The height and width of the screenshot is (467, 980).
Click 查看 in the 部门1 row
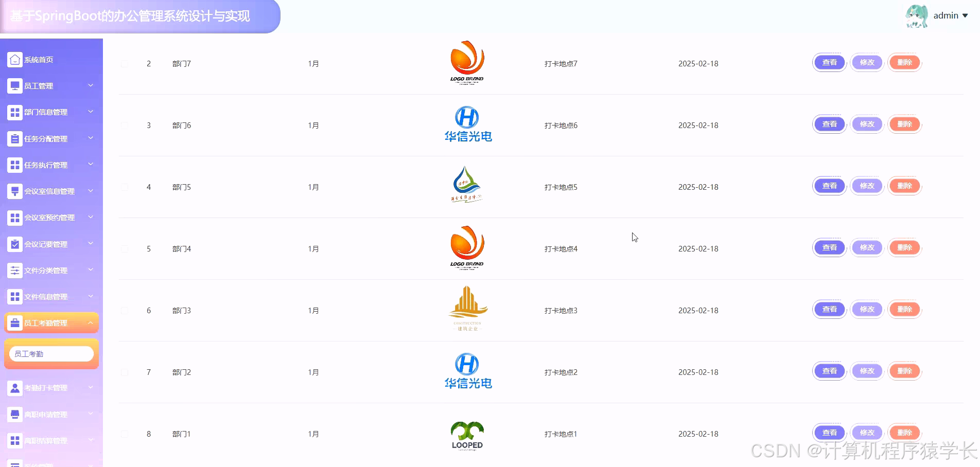[830, 433]
